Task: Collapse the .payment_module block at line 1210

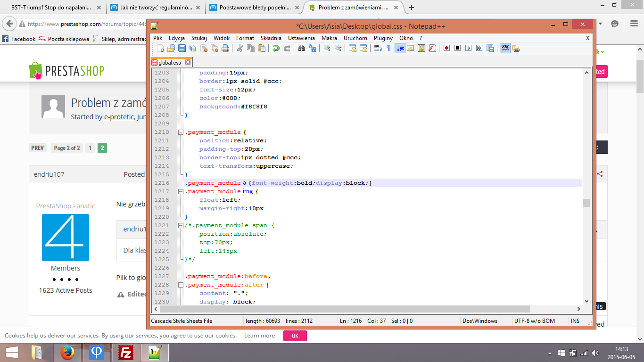Action: [181, 132]
